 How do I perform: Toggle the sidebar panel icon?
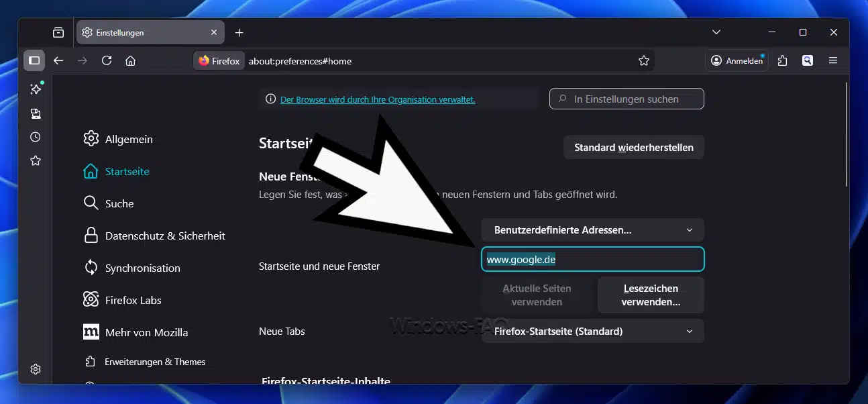(34, 60)
